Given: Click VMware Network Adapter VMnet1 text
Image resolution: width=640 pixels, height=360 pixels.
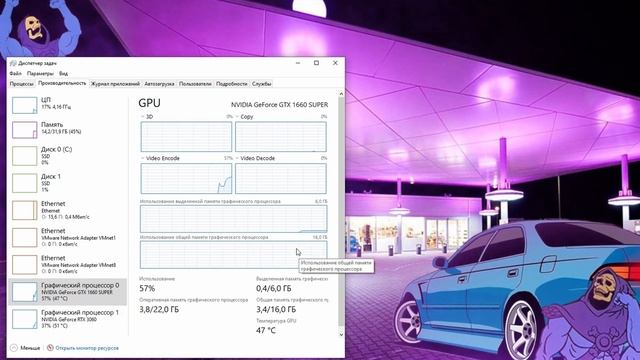Looking at the screenshot, I should (78, 238).
